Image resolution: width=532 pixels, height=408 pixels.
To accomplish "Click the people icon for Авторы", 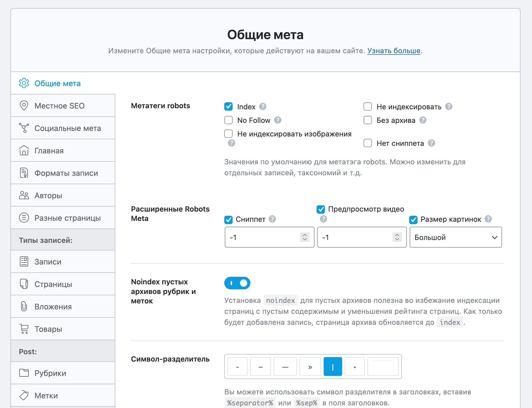I will (24, 195).
